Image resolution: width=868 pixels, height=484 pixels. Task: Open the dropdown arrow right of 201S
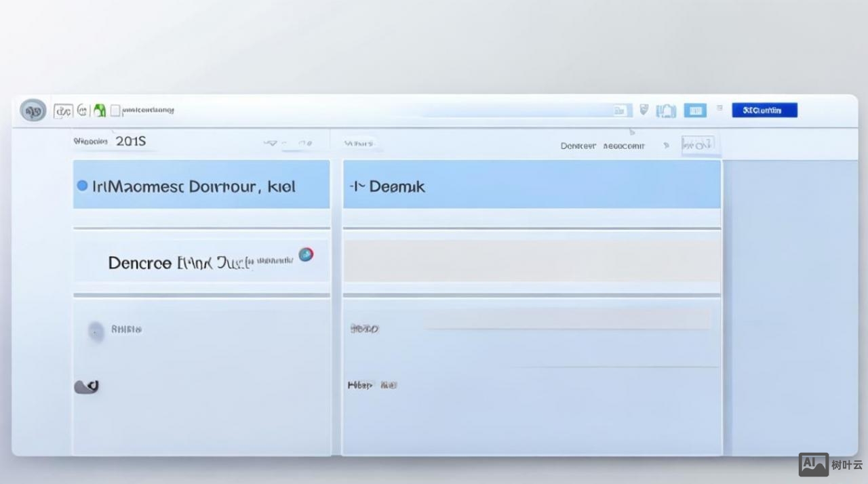pos(270,144)
